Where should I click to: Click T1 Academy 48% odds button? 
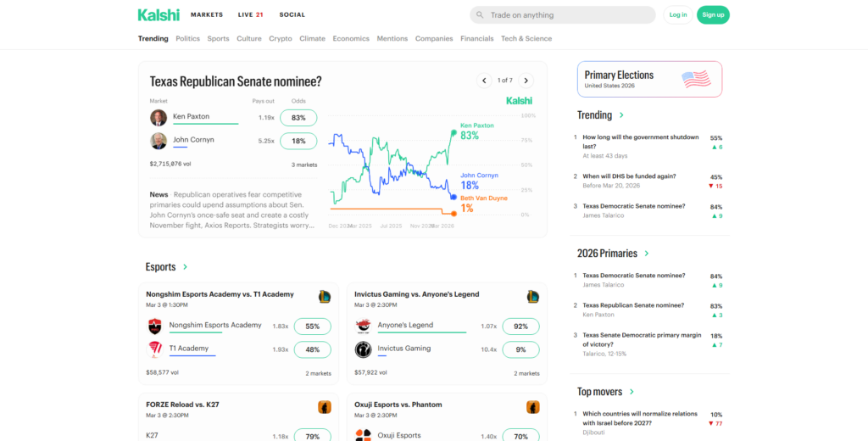[x=313, y=350]
